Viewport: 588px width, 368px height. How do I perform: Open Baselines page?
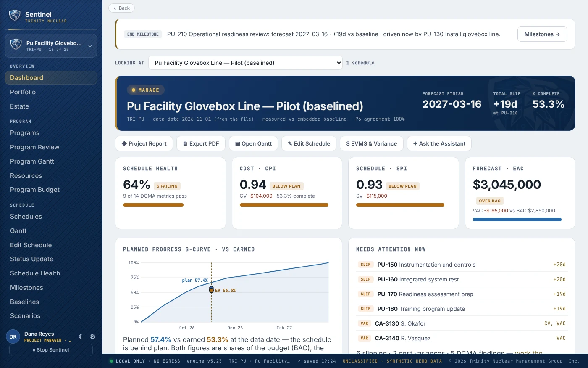click(x=51, y=302)
